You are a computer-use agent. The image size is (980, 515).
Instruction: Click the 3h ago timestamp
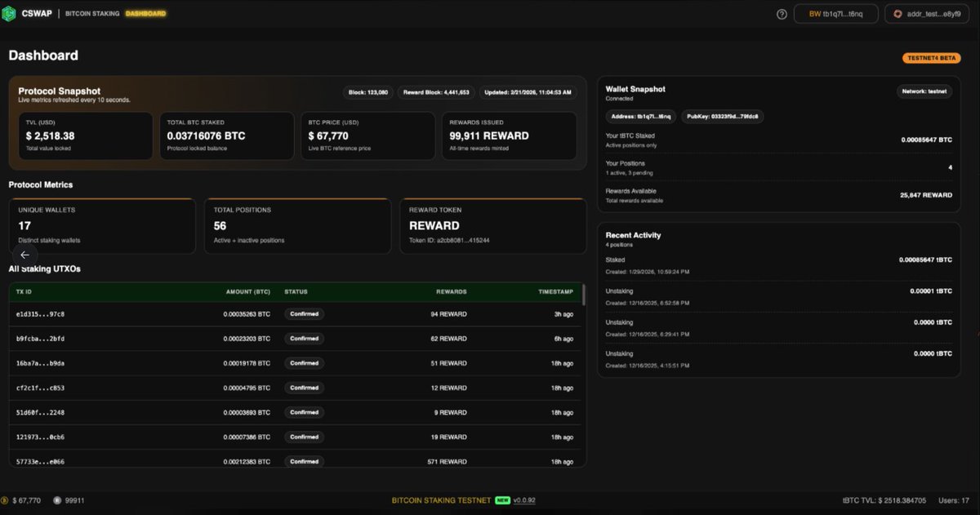click(x=563, y=314)
